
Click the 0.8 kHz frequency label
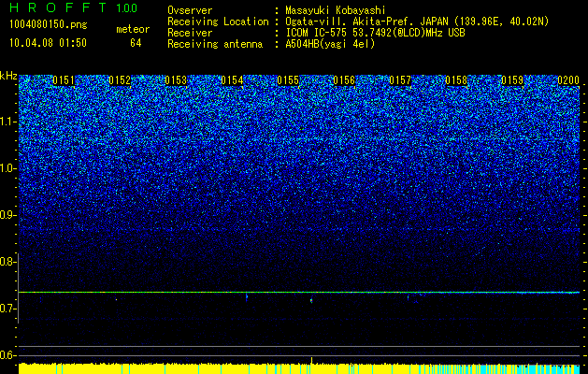[7, 262]
